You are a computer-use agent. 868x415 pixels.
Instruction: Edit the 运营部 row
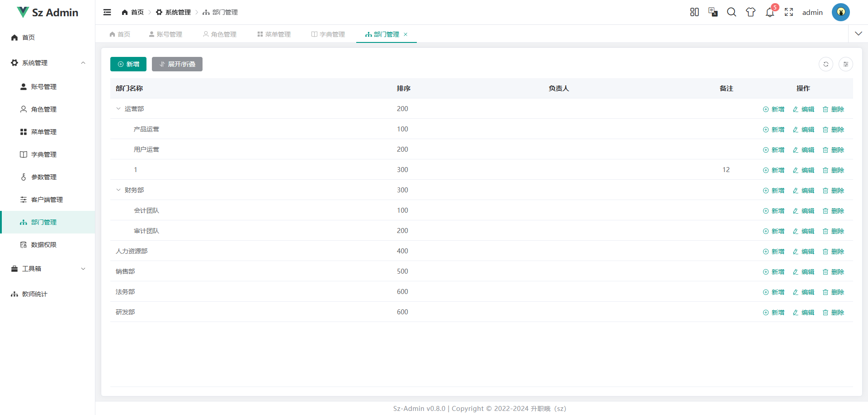coord(803,109)
